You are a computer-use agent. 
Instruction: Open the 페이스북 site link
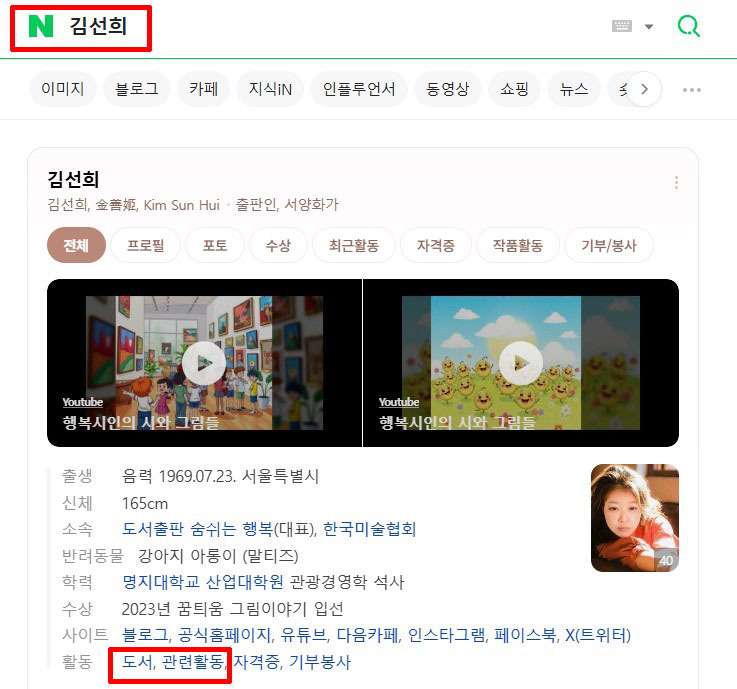tap(525, 635)
